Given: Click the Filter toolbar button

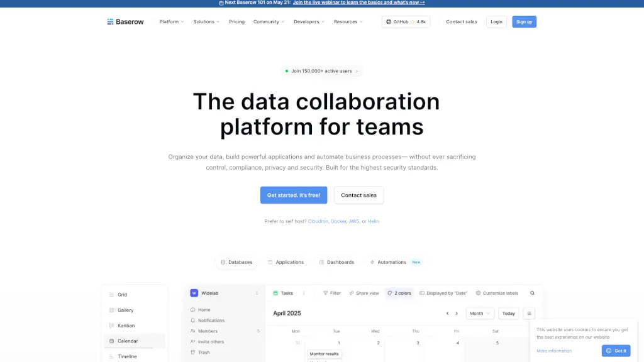Looking at the screenshot, I should click(x=332, y=293).
